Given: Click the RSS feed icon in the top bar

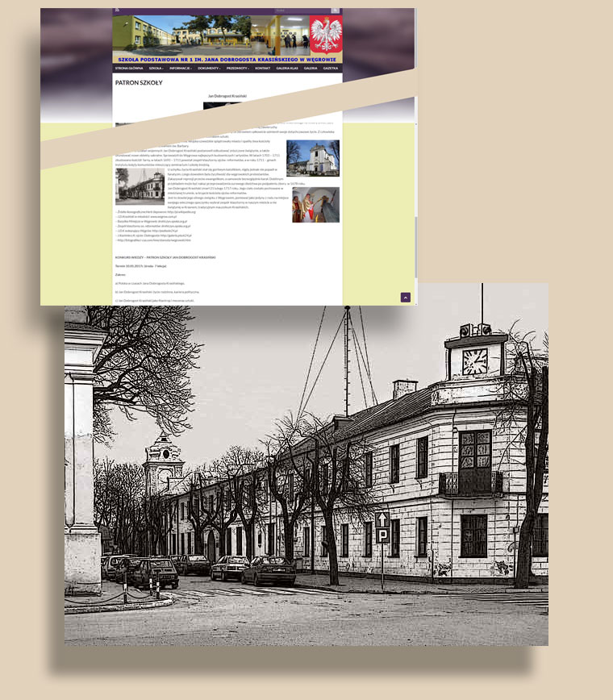Looking at the screenshot, I should point(117,10).
